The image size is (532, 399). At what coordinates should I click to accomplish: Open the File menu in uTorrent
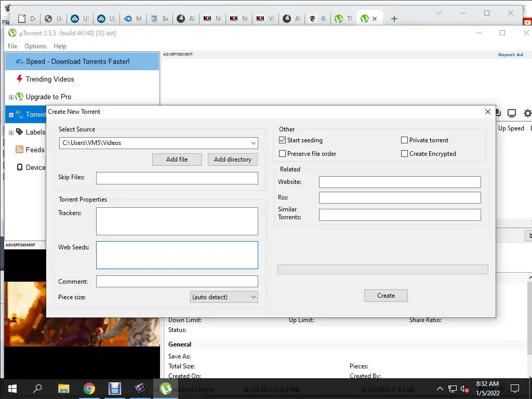pyautogui.click(x=12, y=46)
